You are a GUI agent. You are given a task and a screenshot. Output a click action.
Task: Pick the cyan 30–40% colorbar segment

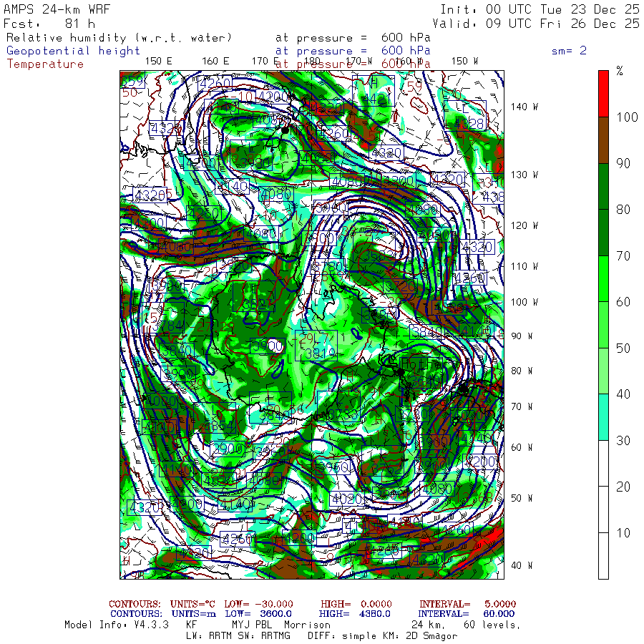pyautogui.click(x=603, y=417)
